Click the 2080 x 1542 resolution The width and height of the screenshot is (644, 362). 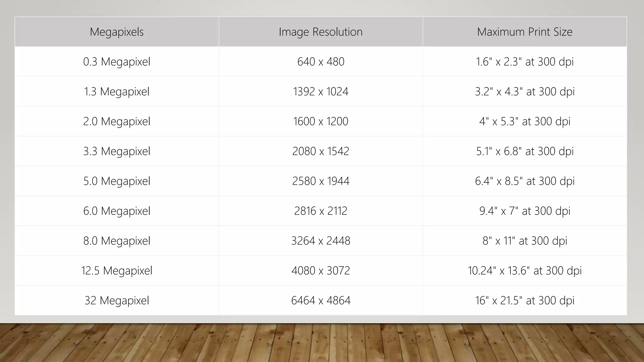coord(320,151)
